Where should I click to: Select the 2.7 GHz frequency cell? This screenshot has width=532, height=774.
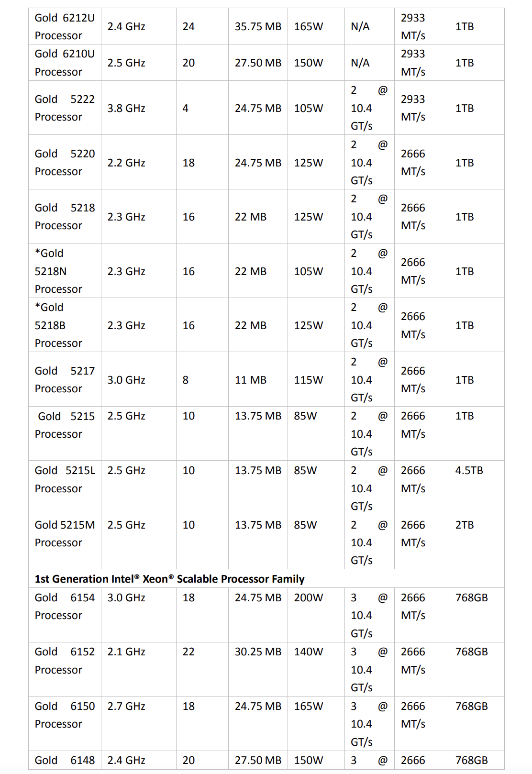click(126, 707)
